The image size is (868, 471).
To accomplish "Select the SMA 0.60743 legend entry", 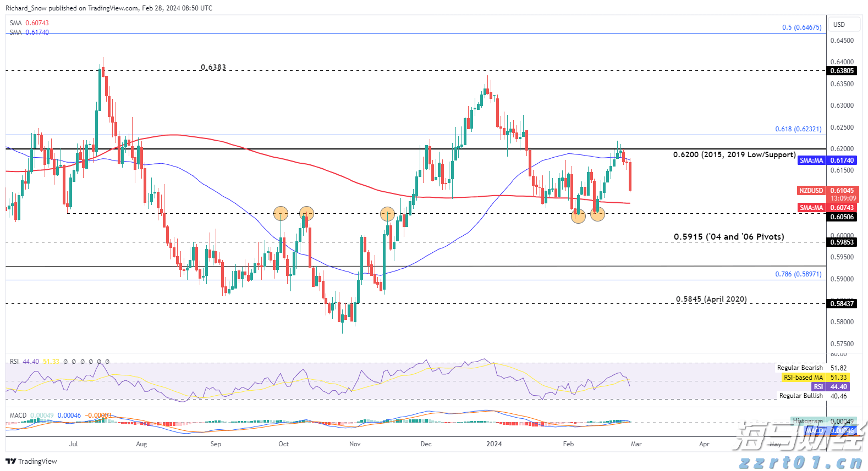I will coord(30,23).
